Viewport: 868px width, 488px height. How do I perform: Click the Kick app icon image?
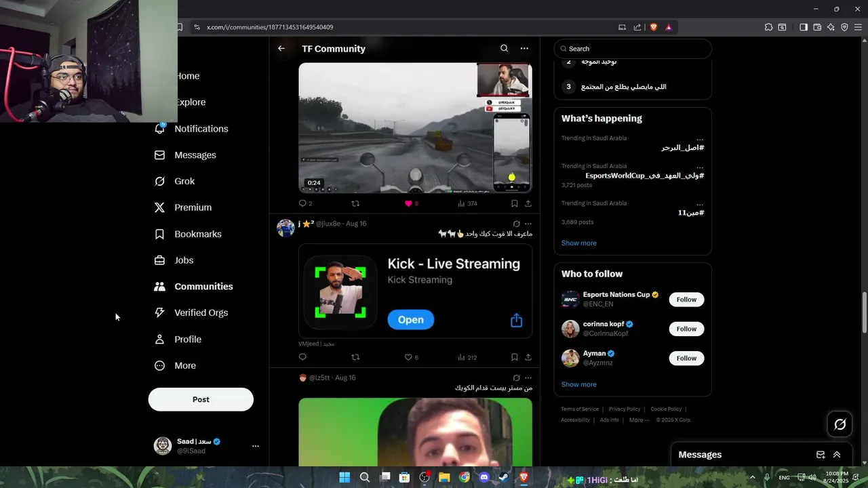click(x=340, y=292)
